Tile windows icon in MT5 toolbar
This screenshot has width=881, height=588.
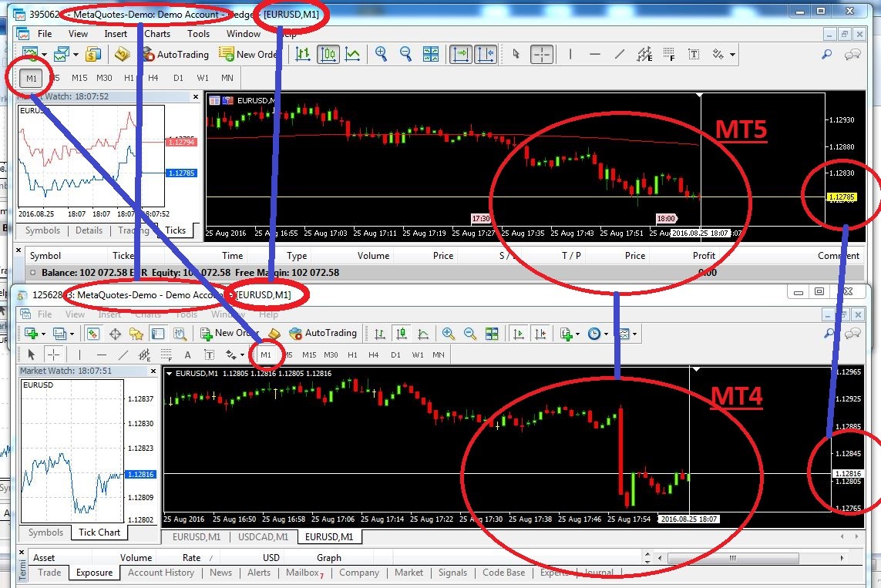(430, 54)
